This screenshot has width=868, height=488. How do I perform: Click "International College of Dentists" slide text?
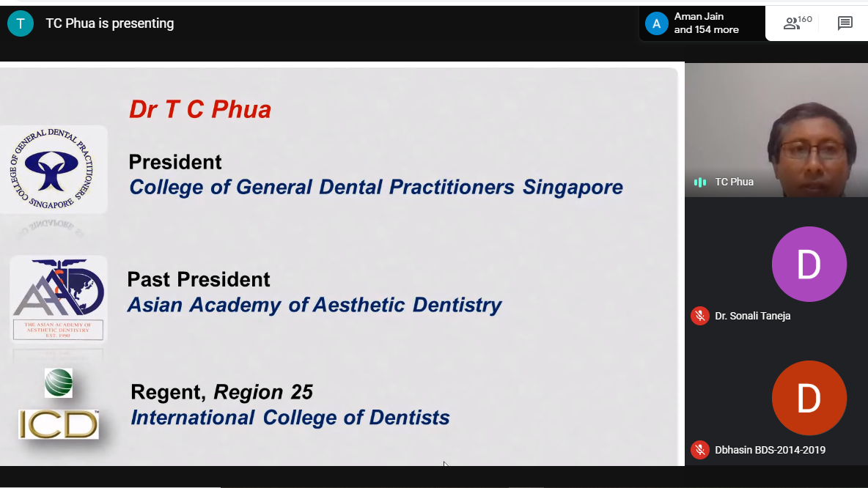(290, 418)
